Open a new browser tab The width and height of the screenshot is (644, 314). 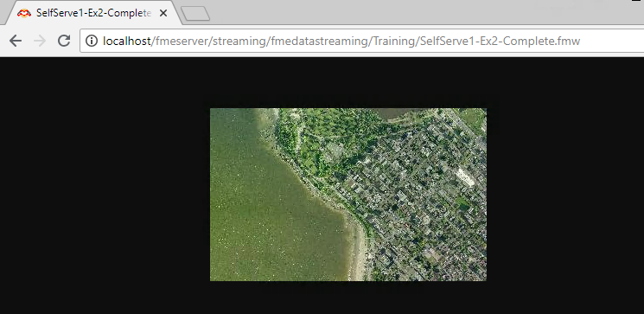[195, 14]
